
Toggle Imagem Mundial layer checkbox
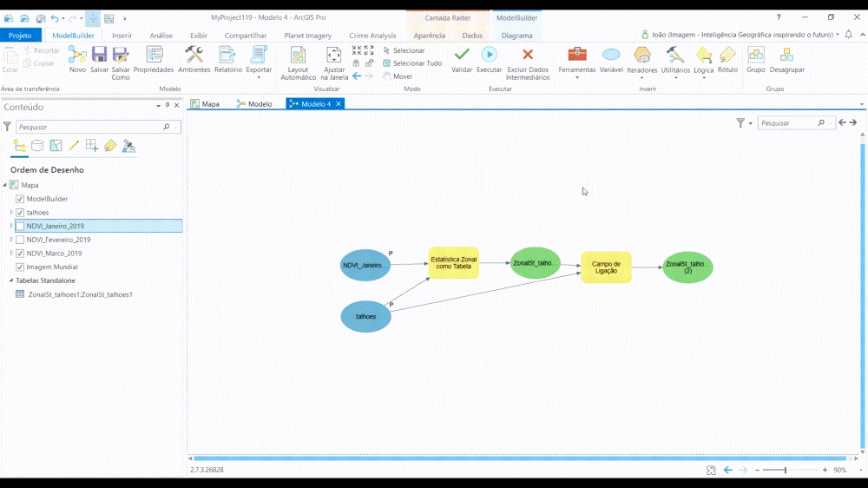tap(20, 267)
